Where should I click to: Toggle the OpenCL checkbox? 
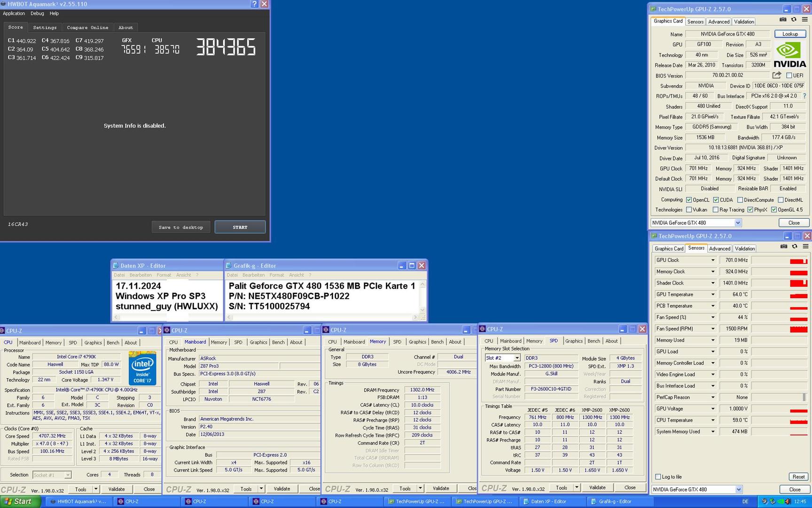tap(689, 200)
